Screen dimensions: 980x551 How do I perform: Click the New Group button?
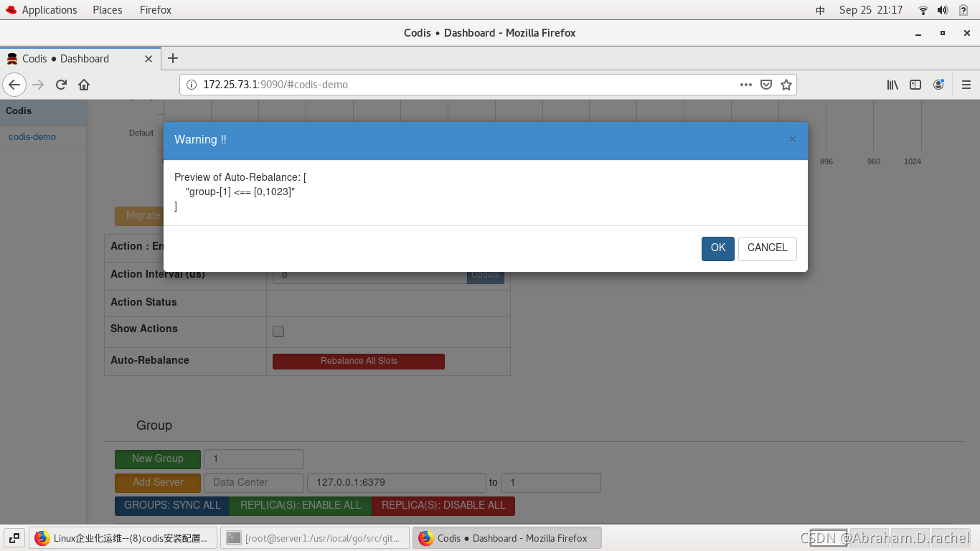point(158,458)
